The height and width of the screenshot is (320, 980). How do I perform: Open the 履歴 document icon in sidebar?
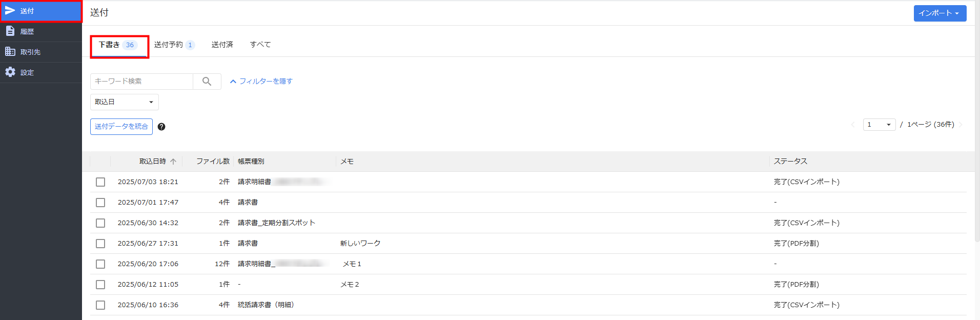tap(10, 31)
